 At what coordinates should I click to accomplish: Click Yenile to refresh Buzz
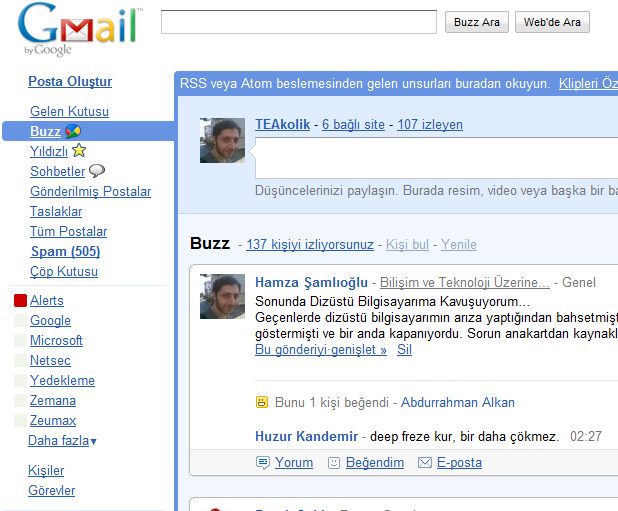pyautogui.click(x=459, y=244)
